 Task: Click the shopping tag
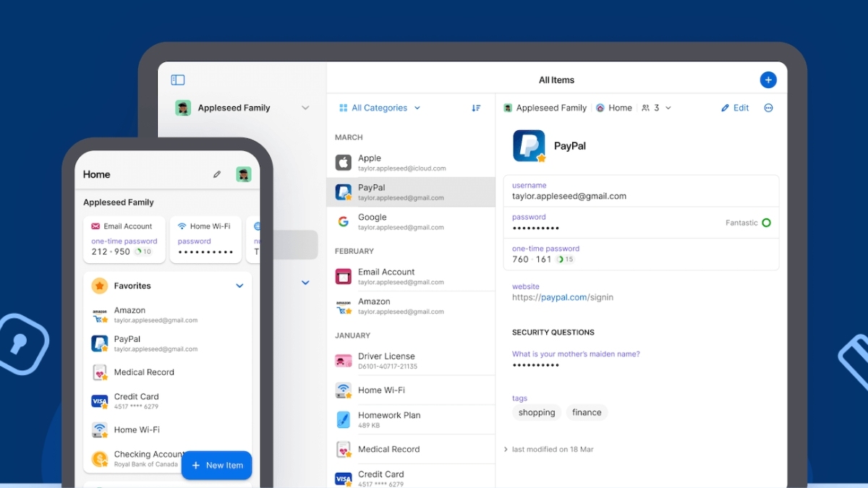(537, 413)
